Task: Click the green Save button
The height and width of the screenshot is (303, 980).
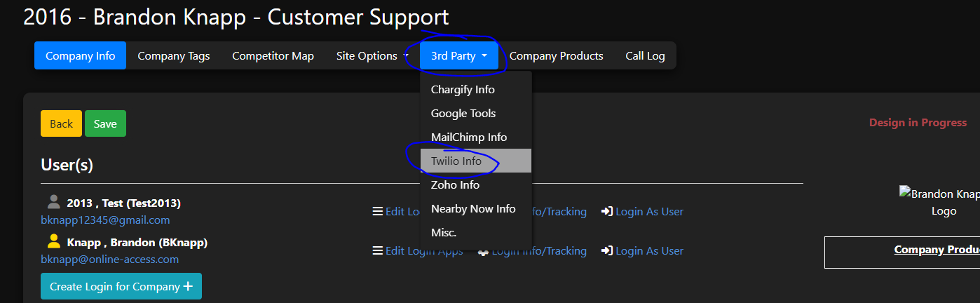Action: [105, 124]
